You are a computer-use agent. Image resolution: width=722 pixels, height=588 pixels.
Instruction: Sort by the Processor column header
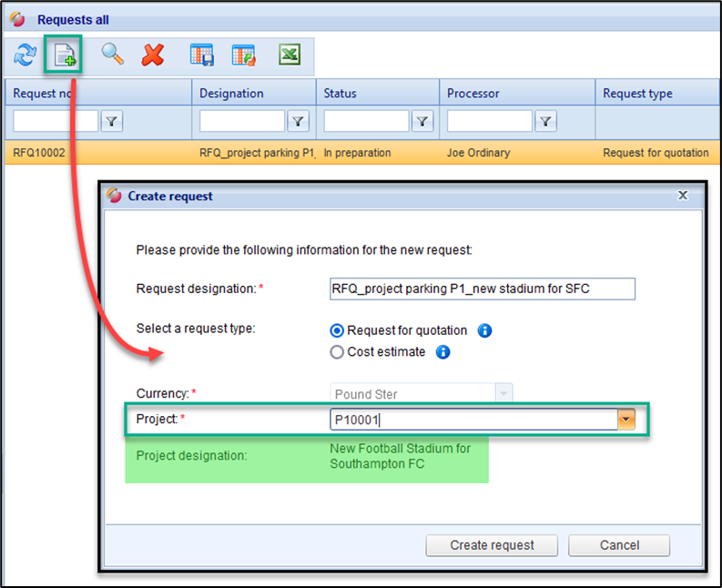point(473,93)
